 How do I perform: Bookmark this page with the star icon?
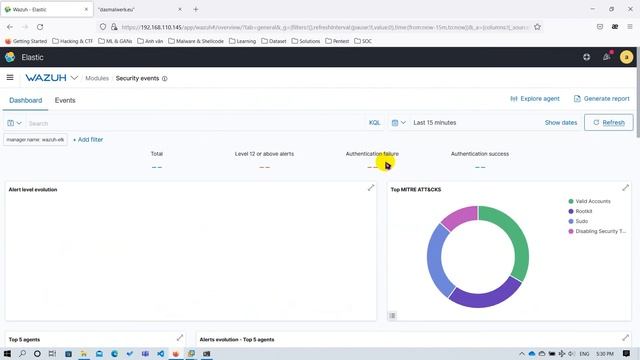(537, 27)
